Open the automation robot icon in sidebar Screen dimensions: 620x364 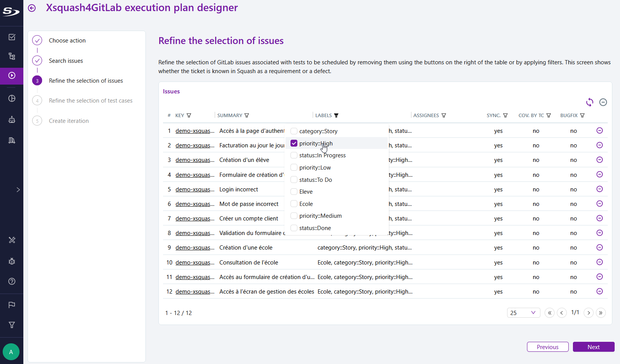pyautogui.click(x=12, y=119)
